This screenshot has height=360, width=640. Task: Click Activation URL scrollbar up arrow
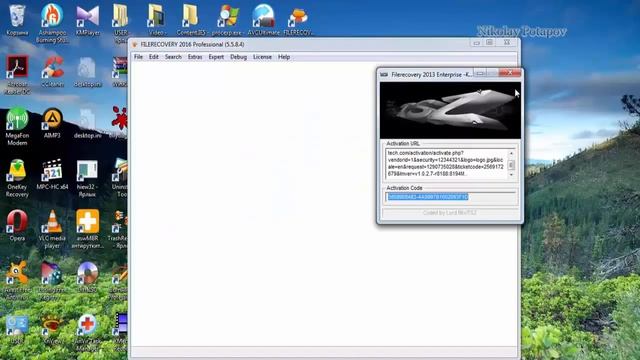[x=511, y=153]
